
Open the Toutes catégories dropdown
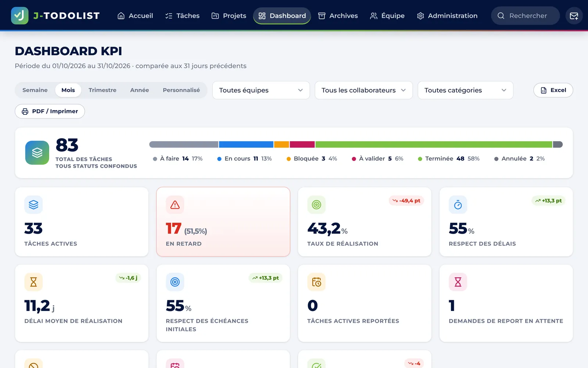click(x=465, y=90)
